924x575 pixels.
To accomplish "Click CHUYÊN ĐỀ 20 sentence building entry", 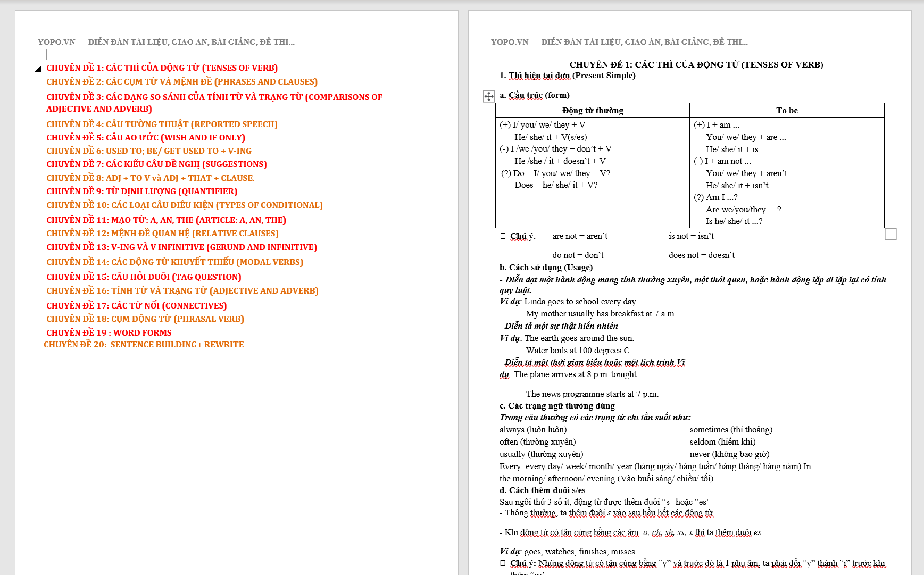I will tap(144, 345).
